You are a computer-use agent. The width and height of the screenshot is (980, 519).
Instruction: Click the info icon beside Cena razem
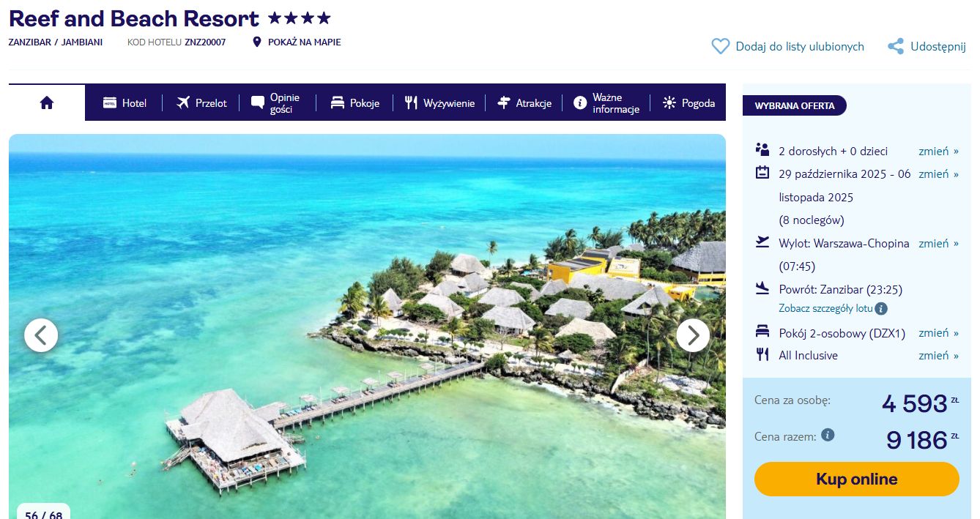[x=828, y=435]
